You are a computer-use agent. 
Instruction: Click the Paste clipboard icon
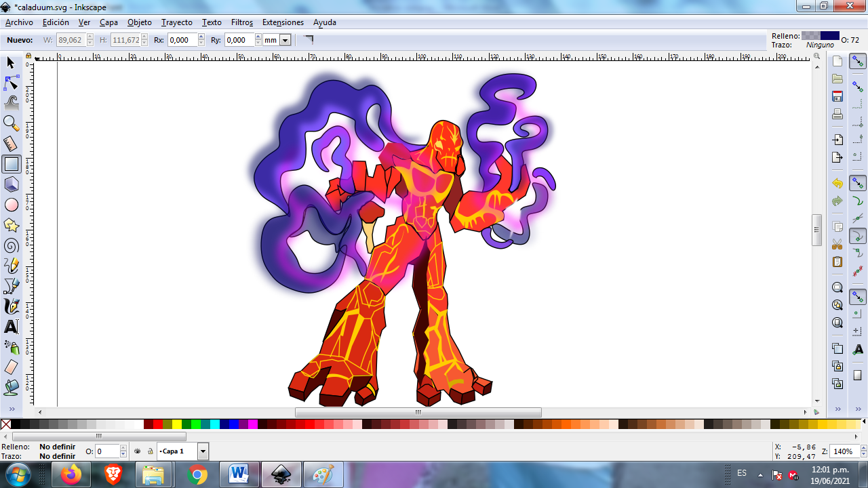click(x=837, y=262)
